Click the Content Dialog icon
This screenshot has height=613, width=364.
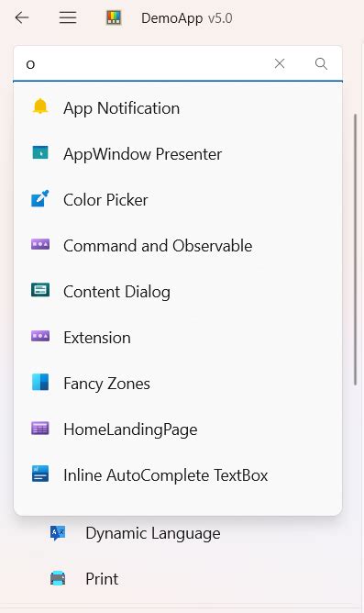pyautogui.click(x=40, y=290)
